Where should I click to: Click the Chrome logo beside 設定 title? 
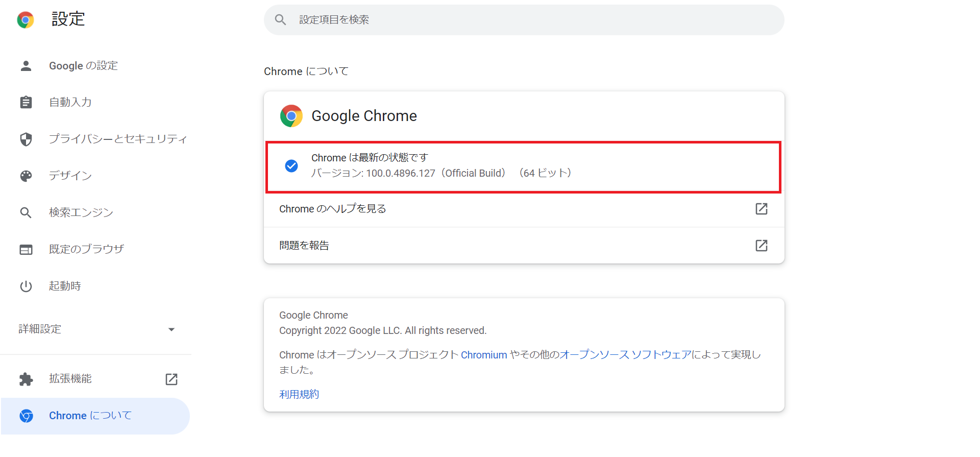pyautogui.click(x=26, y=20)
